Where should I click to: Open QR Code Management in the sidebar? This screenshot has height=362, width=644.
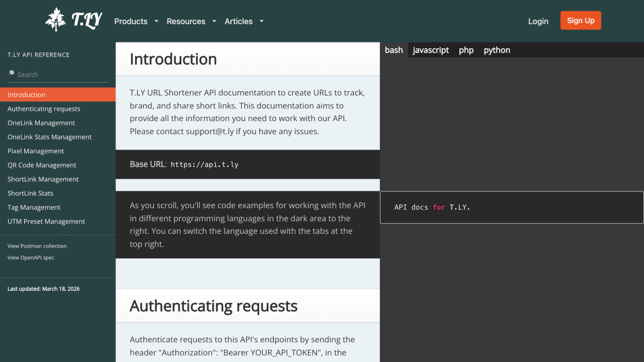[57, 165]
